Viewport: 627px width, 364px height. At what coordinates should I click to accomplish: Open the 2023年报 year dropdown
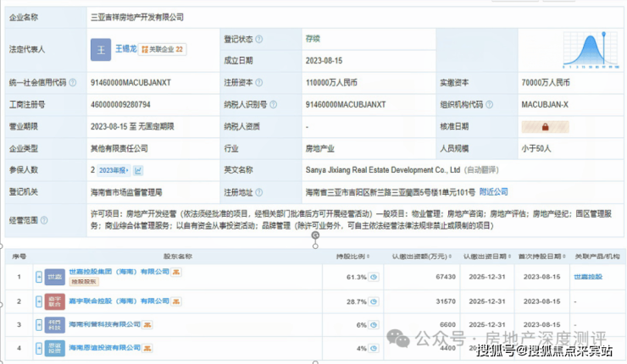tap(114, 171)
